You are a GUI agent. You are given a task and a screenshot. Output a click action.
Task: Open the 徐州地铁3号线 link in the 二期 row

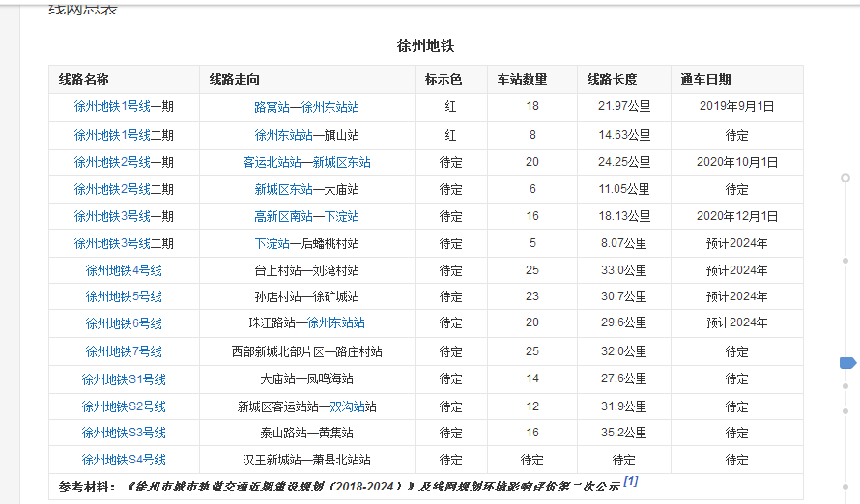pyautogui.click(x=112, y=243)
